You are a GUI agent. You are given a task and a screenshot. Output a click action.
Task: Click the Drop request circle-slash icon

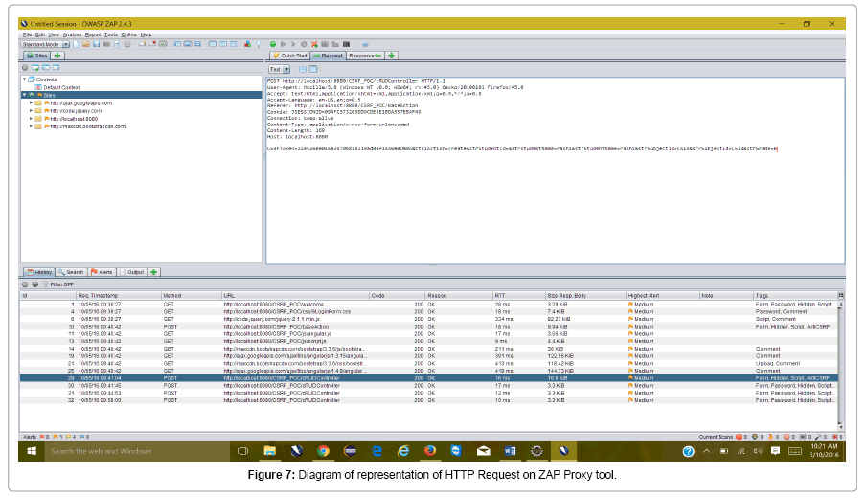[304, 44]
